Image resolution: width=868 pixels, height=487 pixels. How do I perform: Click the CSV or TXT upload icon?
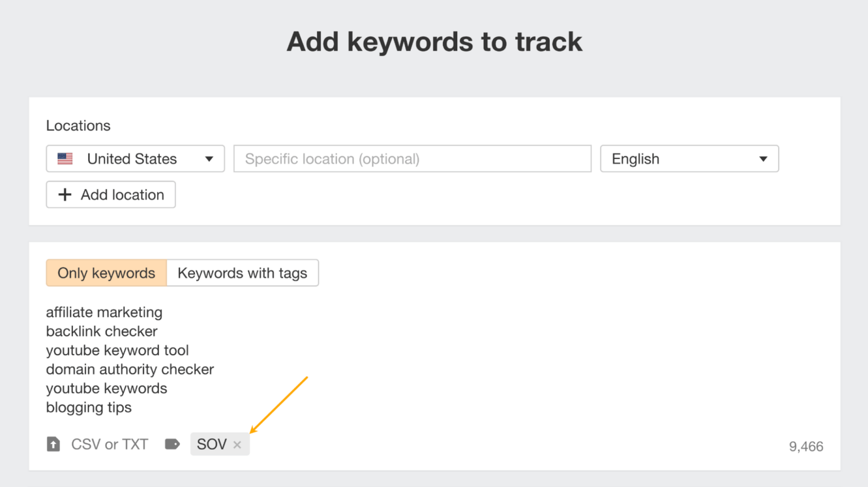pos(54,444)
